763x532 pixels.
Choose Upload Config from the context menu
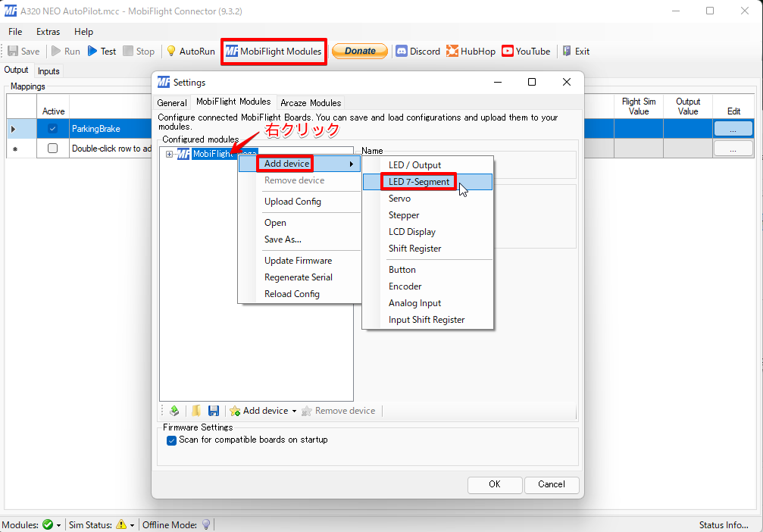pyautogui.click(x=292, y=202)
